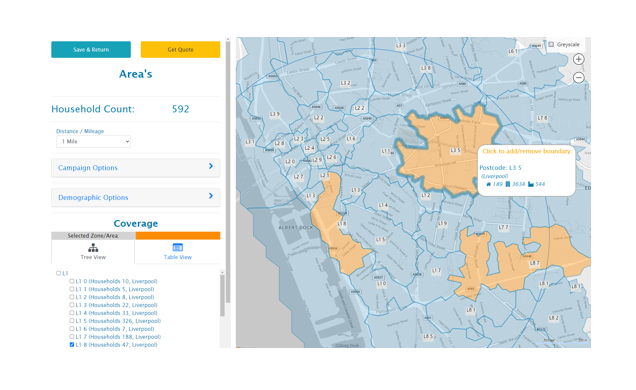Viewport: 636px width, 390px height.
Task: Check L1 2 (Households 8, Liverpool)
Action: pyautogui.click(x=72, y=297)
